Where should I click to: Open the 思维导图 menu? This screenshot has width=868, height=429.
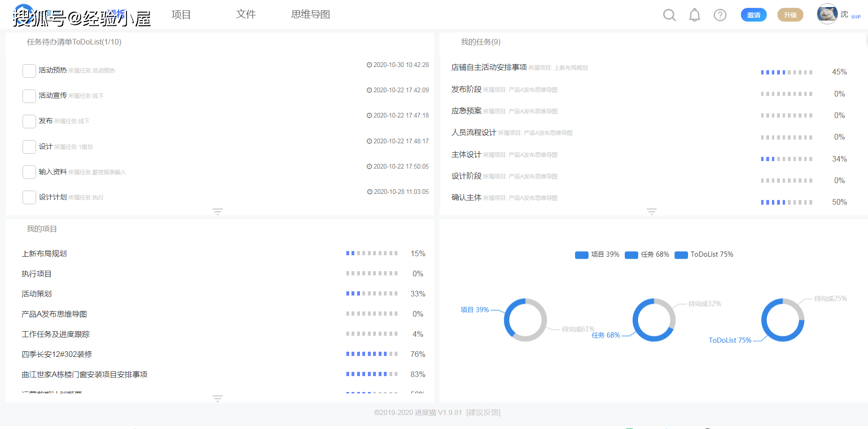[x=310, y=15]
